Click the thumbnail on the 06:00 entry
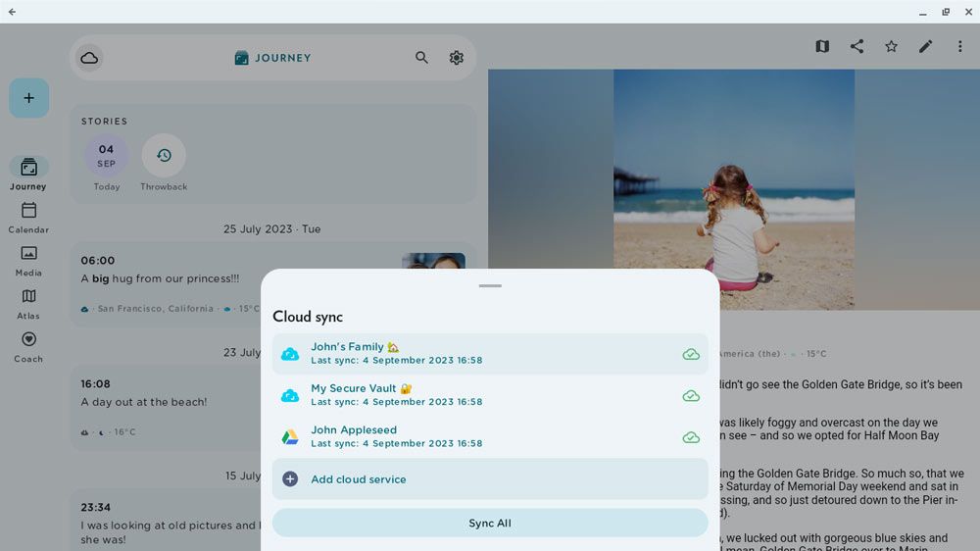Viewport: 980px width, 551px height. coord(433,261)
